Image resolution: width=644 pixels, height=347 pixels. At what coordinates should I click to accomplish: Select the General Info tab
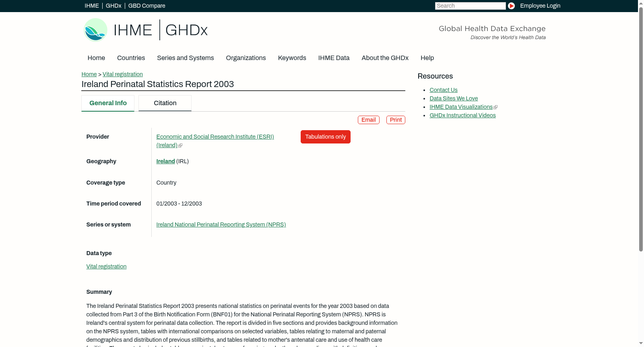[108, 103]
